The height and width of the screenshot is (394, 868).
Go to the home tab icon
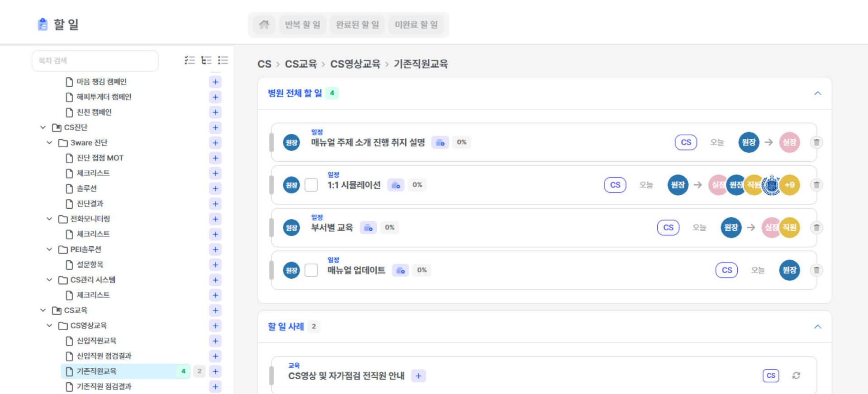coord(264,24)
